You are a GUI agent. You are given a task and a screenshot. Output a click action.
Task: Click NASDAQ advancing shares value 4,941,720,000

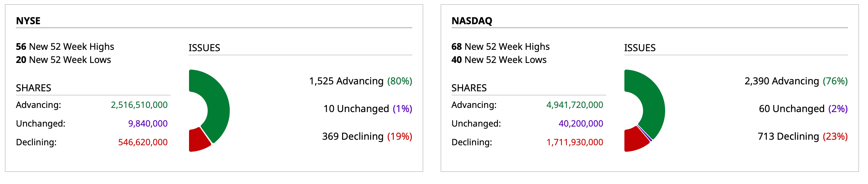(x=575, y=105)
